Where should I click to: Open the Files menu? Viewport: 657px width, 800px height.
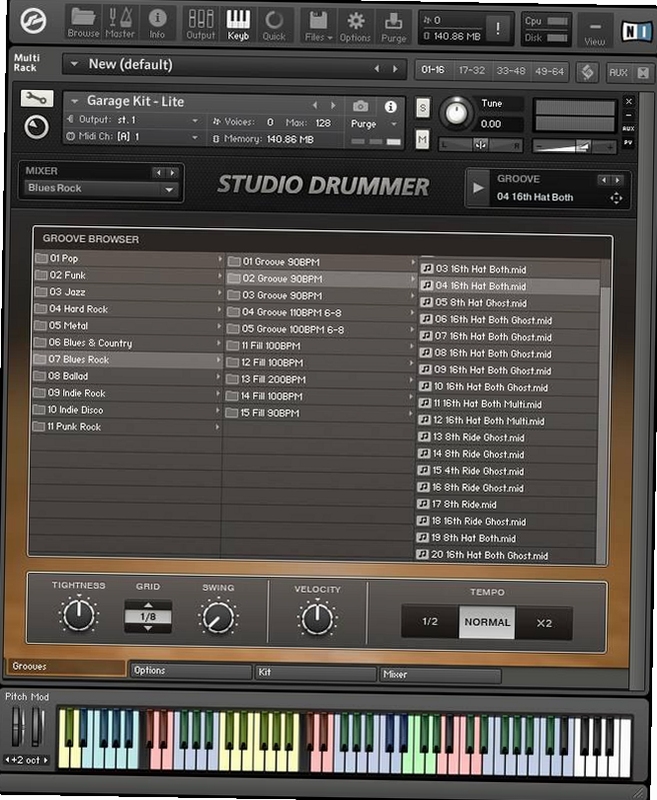(x=318, y=26)
